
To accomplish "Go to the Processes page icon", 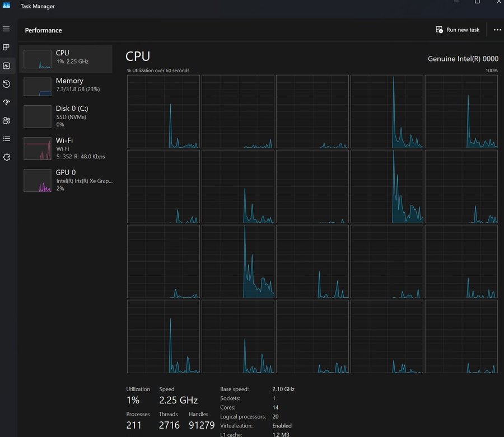I will click(x=6, y=48).
